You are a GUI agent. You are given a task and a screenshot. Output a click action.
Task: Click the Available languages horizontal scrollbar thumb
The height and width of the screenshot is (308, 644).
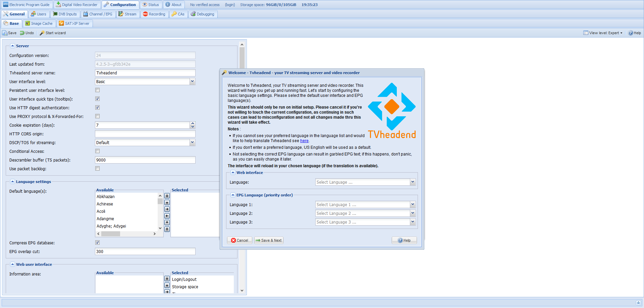click(111, 234)
